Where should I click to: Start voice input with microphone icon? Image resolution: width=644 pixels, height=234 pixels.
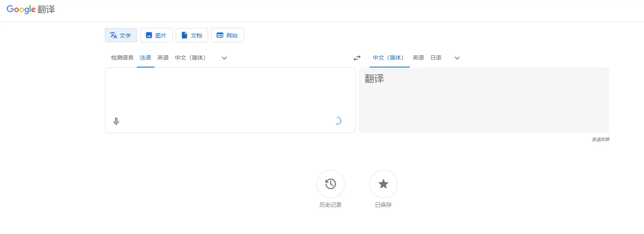116,121
